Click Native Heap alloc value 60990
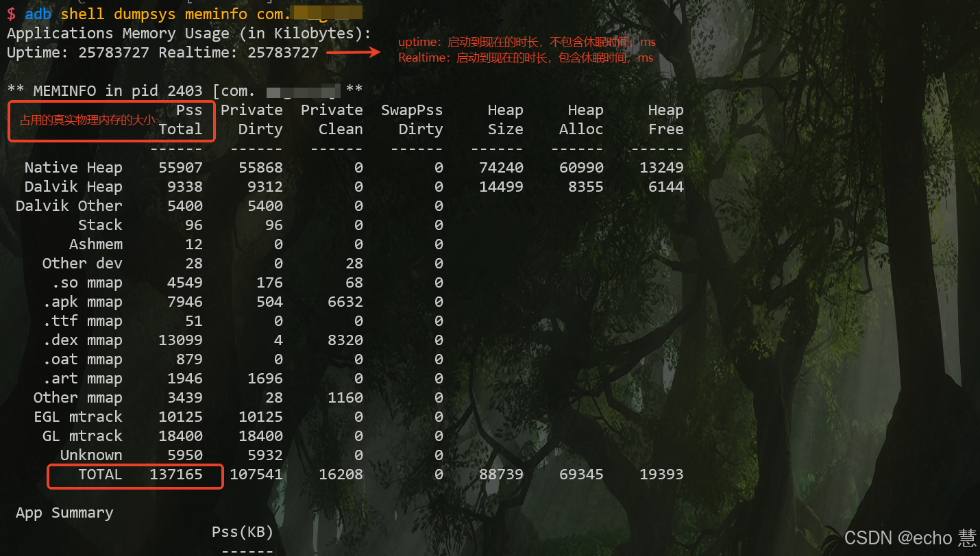The image size is (980, 556). [581, 167]
